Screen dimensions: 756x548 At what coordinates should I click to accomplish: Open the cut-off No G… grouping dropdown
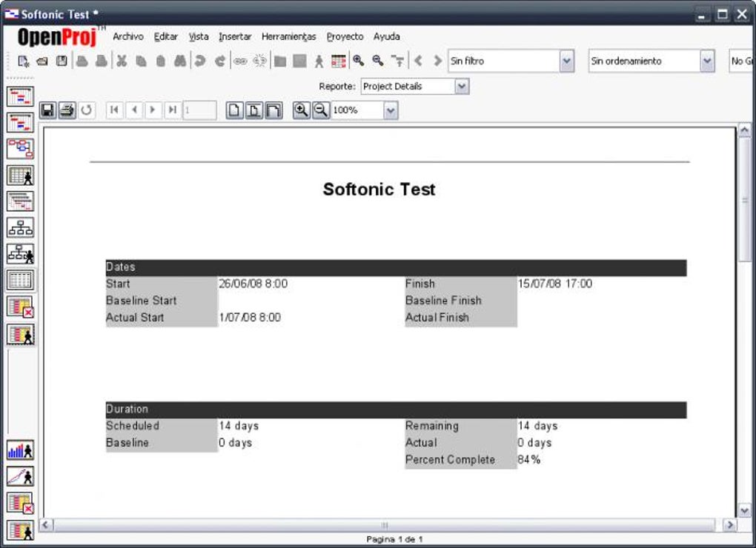click(x=741, y=61)
